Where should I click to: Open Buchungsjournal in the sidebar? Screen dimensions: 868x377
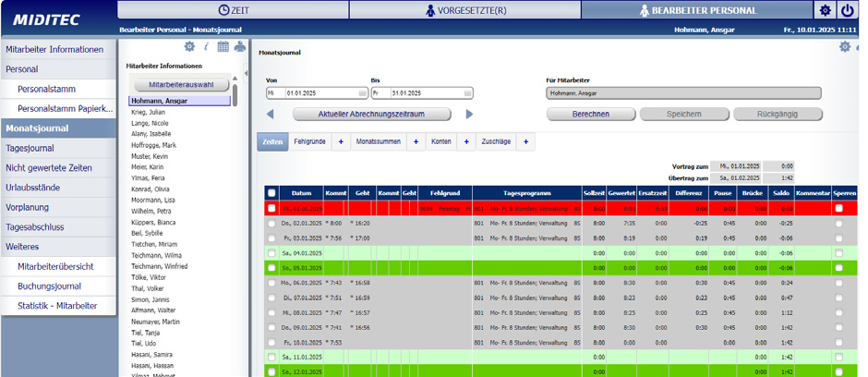(59, 286)
